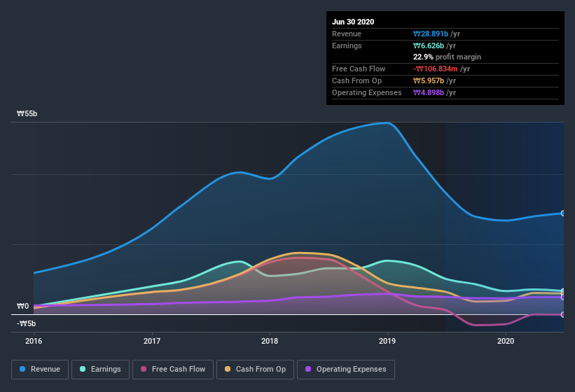575x392 pixels.
Task: Select the 2020 x-axis label
Action: coord(506,341)
